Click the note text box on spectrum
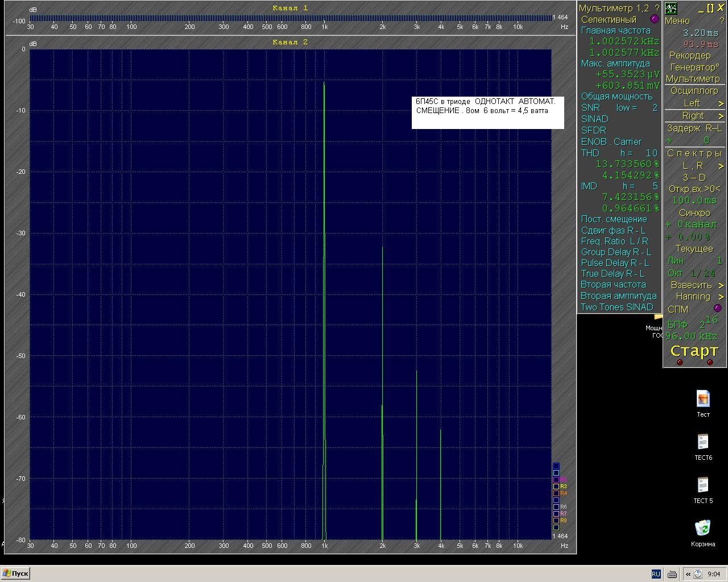 click(x=488, y=113)
